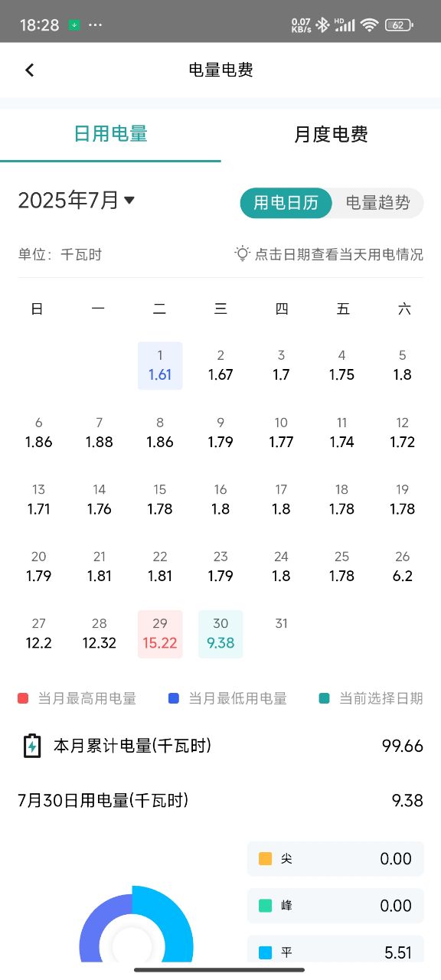Screen dimensions: 441x980
Task: Tap the green download notification icon
Action: click(x=73, y=25)
